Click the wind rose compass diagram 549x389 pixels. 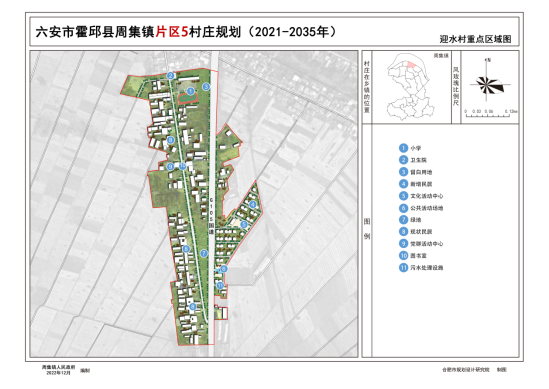coord(489,85)
